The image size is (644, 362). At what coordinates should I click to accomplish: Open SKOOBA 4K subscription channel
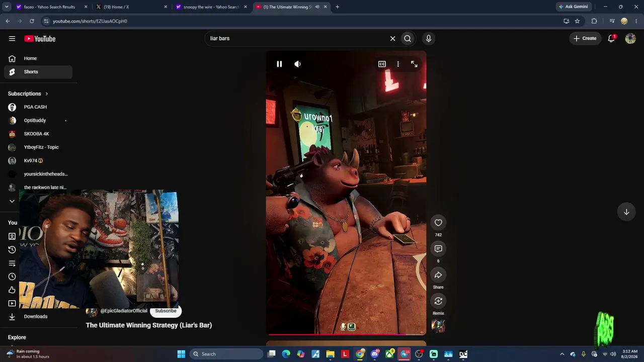(x=38, y=134)
